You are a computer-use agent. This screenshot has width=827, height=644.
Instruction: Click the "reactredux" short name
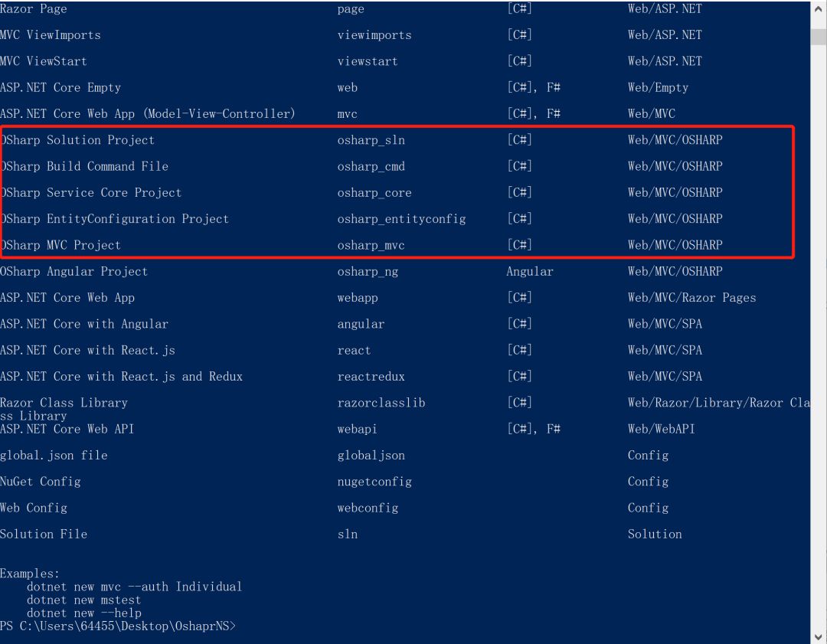point(371,377)
